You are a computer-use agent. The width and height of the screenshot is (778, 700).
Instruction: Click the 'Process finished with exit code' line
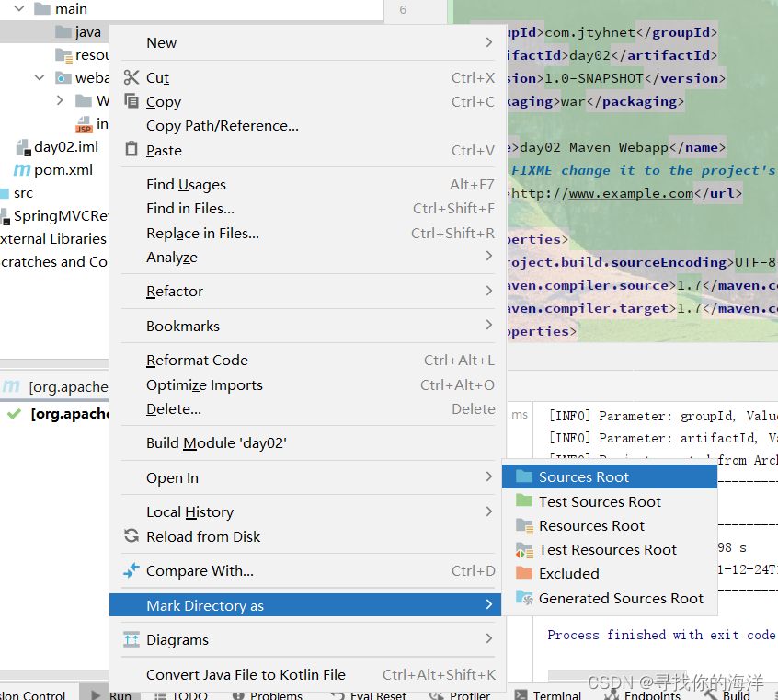(x=661, y=635)
